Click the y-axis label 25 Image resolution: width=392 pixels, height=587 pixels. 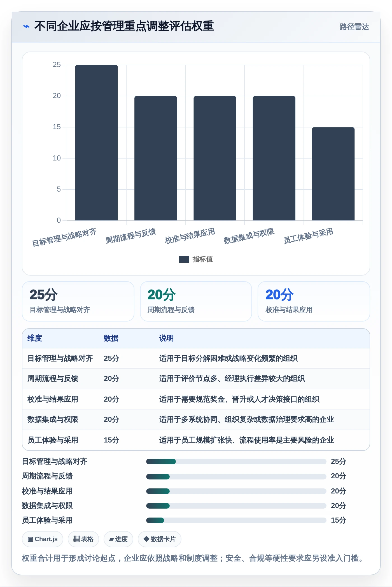tap(57, 65)
